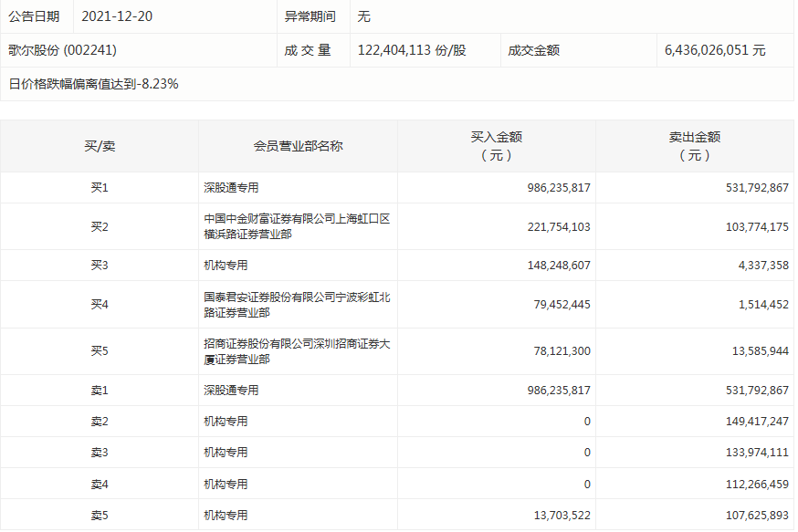This screenshot has width=798, height=532.
Task: Click the 异常期间 value 无
Action: 364,16
